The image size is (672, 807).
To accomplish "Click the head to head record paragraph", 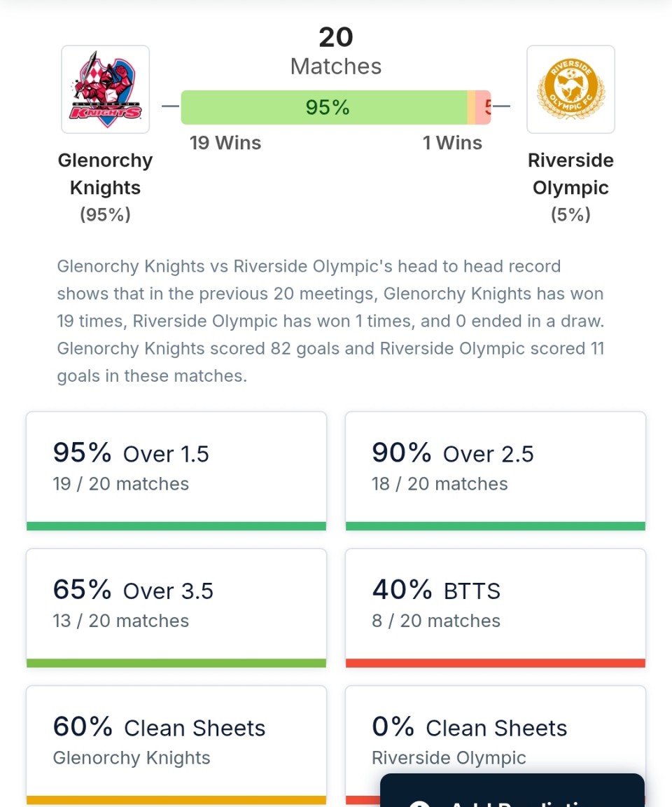I will 330,321.
